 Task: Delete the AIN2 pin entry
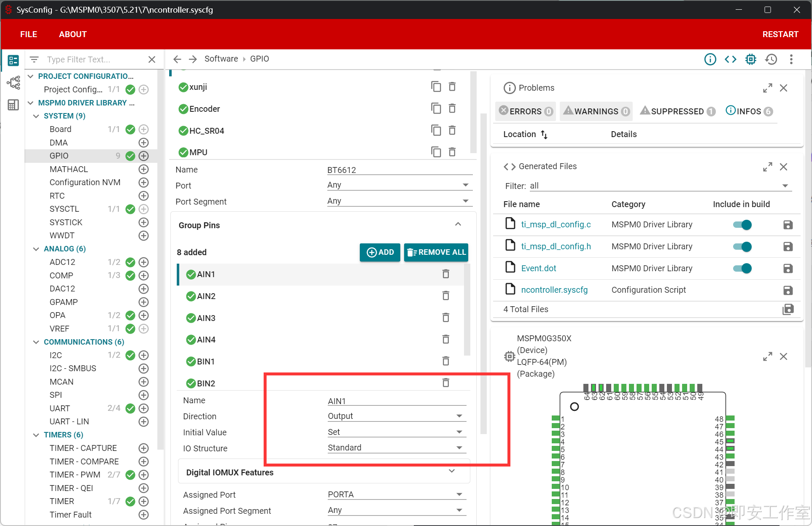tap(445, 296)
